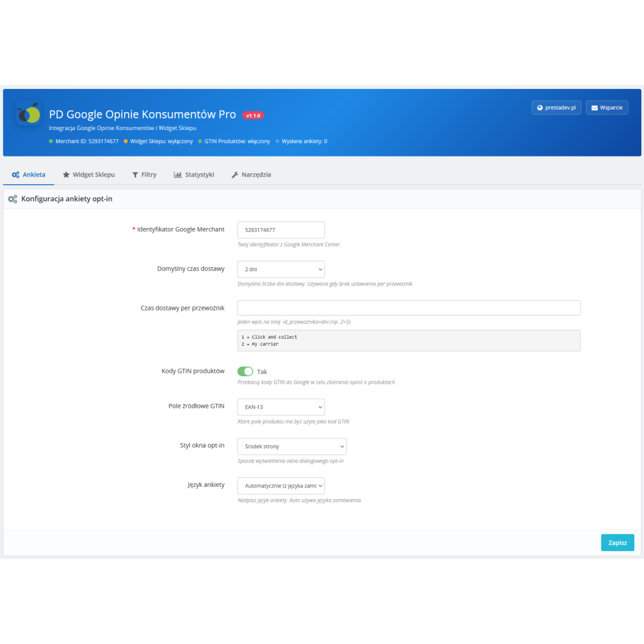Click the Przekazuj kody GTIN do Google hint
This screenshot has width=644, height=644.
click(x=316, y=382)
